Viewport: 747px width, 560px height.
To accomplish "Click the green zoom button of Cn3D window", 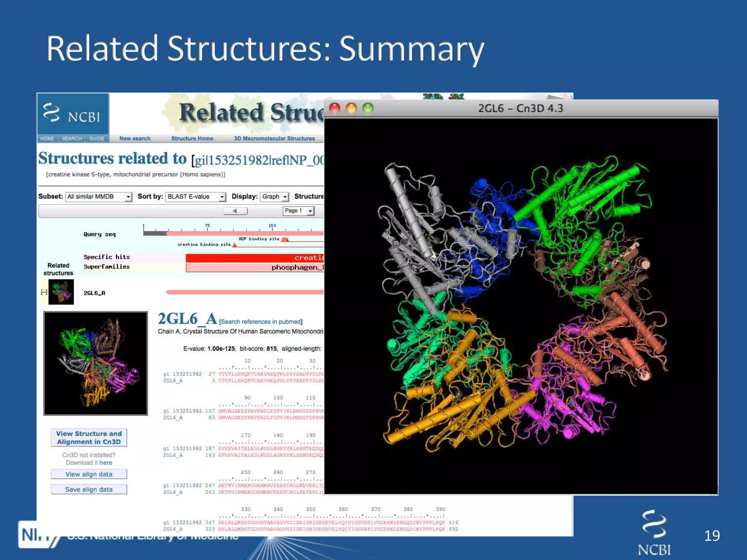I will pos(368,108).
